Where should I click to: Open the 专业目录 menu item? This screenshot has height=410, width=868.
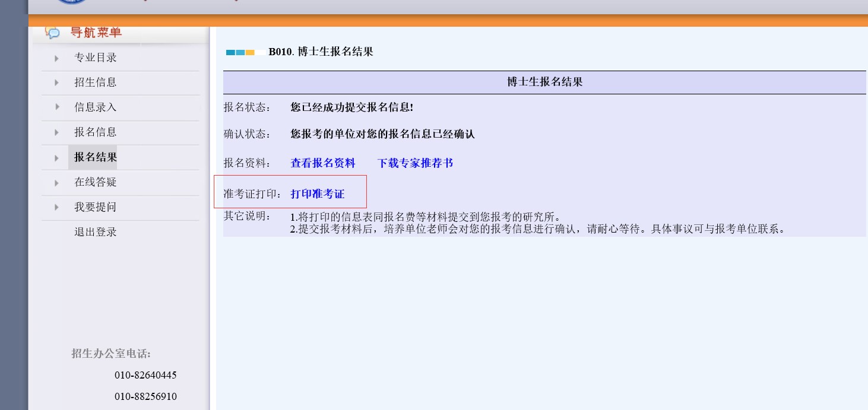(x=95, y=58)
